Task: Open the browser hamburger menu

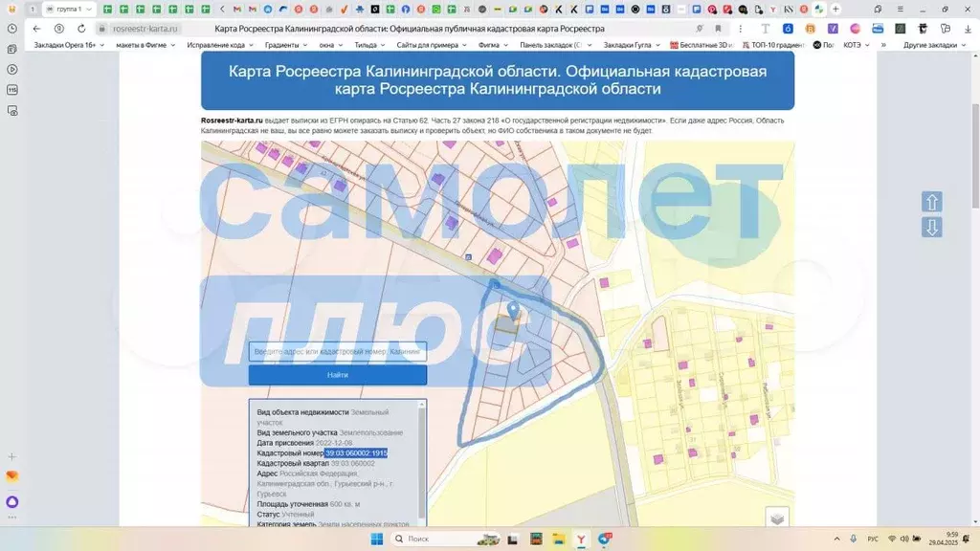Action: tap(900, 10)
